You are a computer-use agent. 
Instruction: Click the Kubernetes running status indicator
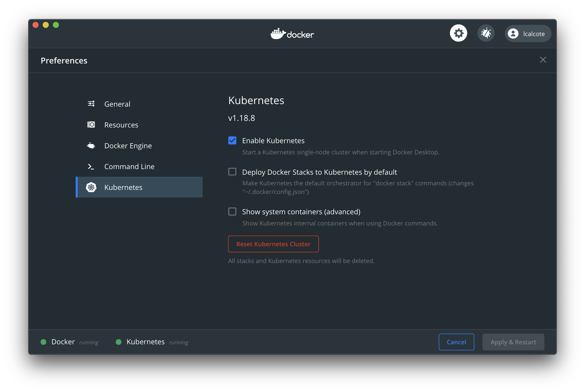tap(119, 342)
